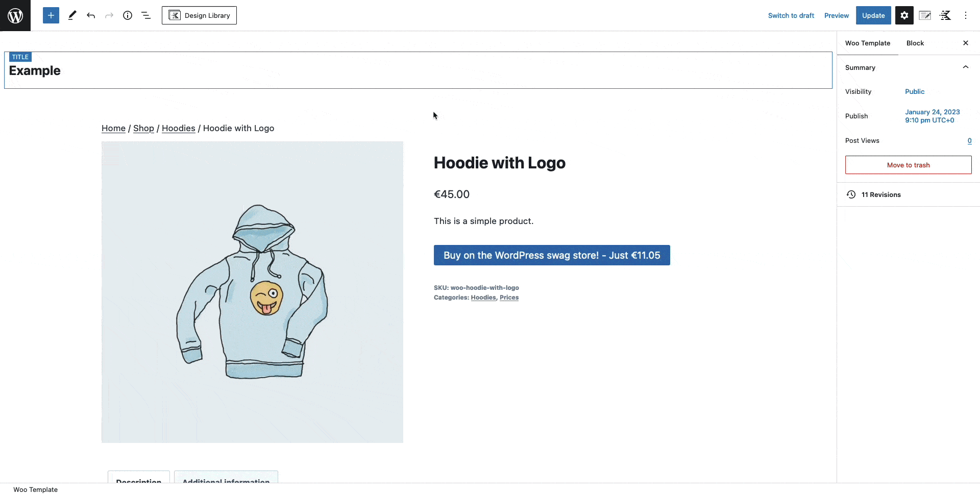Switch to the Block tab
The image size is (980, 495).
(x=915, y=43)
